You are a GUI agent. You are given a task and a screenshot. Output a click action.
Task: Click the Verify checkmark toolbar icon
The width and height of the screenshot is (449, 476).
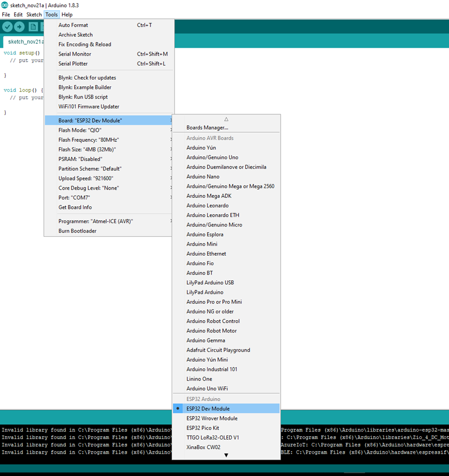pos(7,27)
